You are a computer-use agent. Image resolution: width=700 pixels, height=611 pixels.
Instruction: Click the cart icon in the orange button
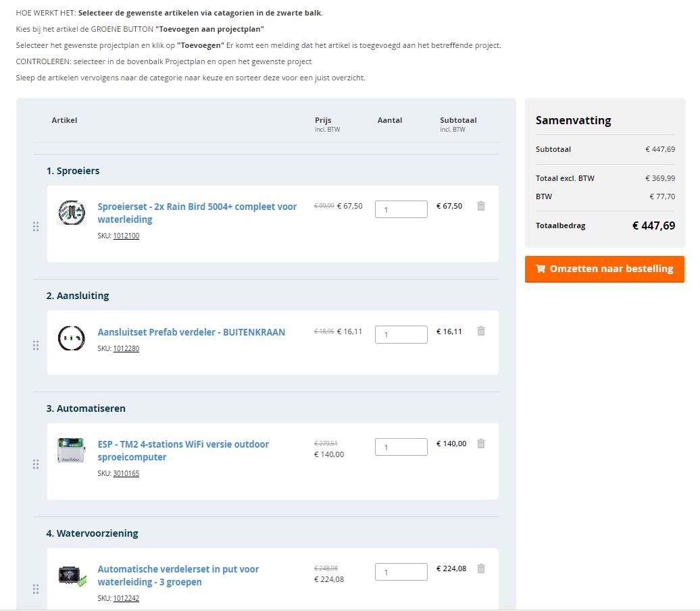point(541,269)
